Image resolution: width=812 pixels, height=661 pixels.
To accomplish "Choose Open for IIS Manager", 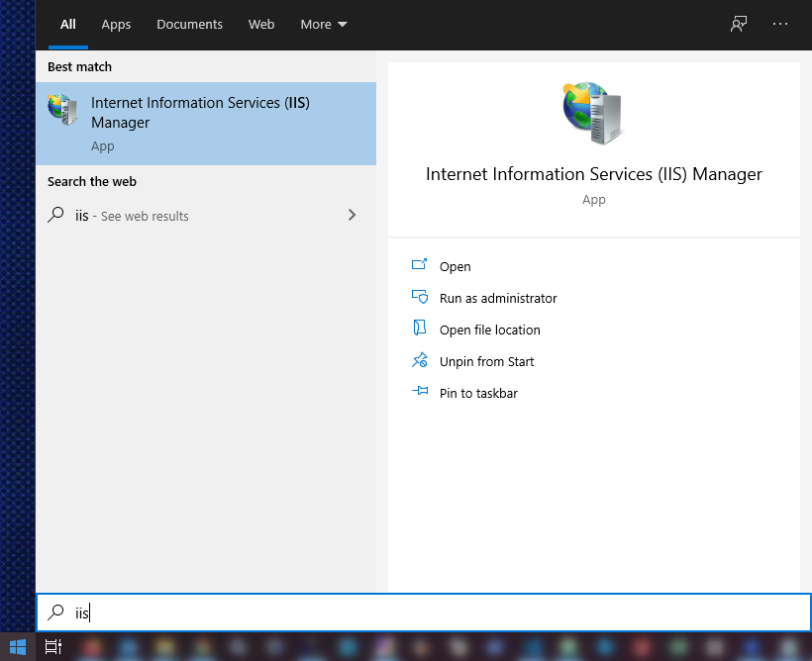I will pos(455,266).
